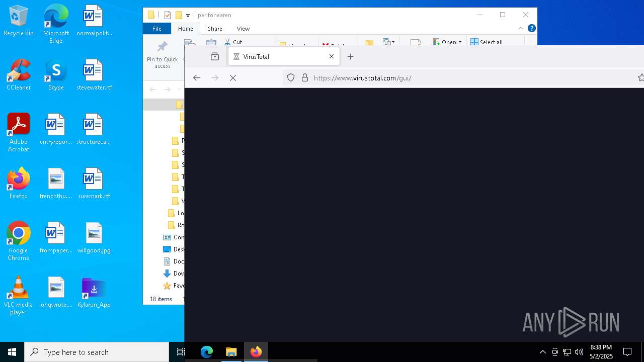The image size is (644, 362).
Task: Switch to Firefox on the taskbar
Action: 256,352
